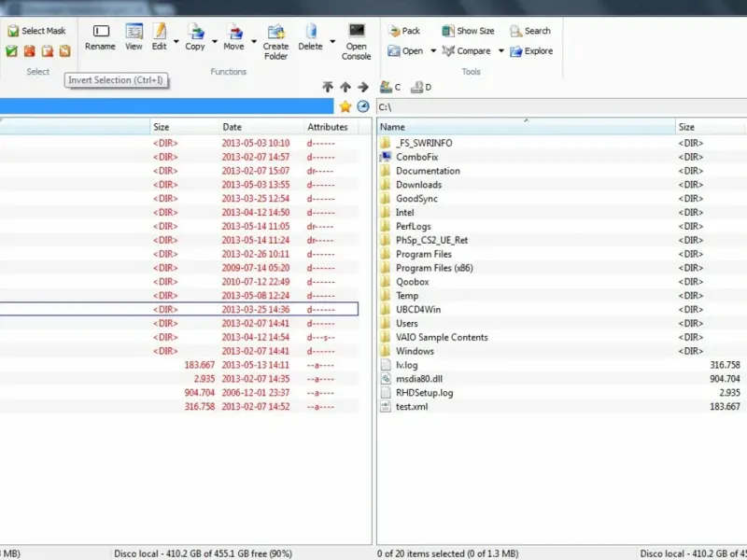Click the Show Size tool

coord(468,31)
